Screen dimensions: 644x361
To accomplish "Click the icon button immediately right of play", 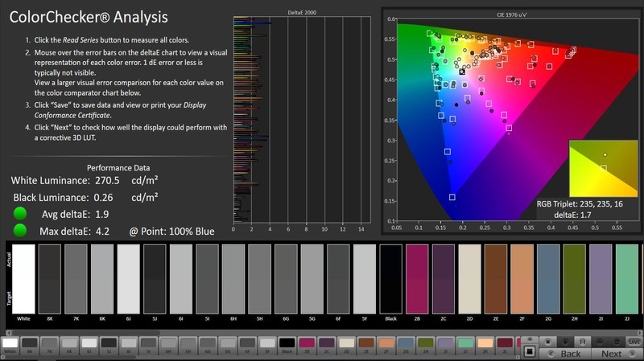I will 582,342.
